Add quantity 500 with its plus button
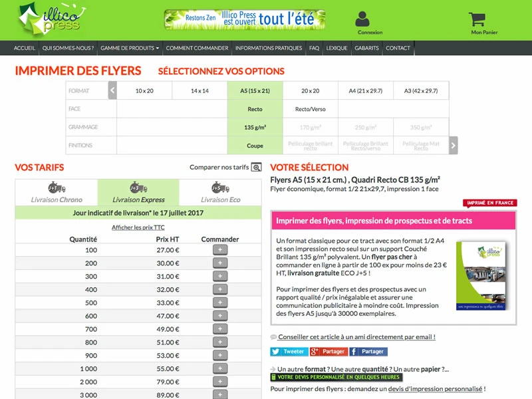 click(x=220, y=303)
